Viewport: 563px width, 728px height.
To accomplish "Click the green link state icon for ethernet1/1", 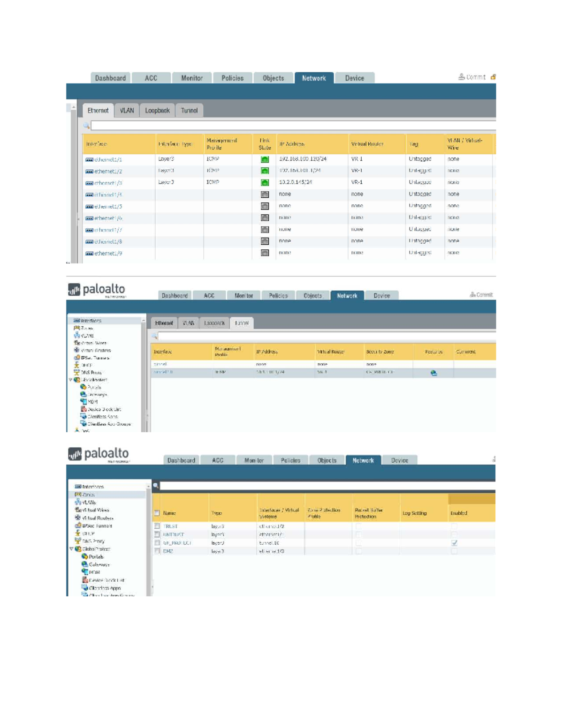I will tap(265, 159).
